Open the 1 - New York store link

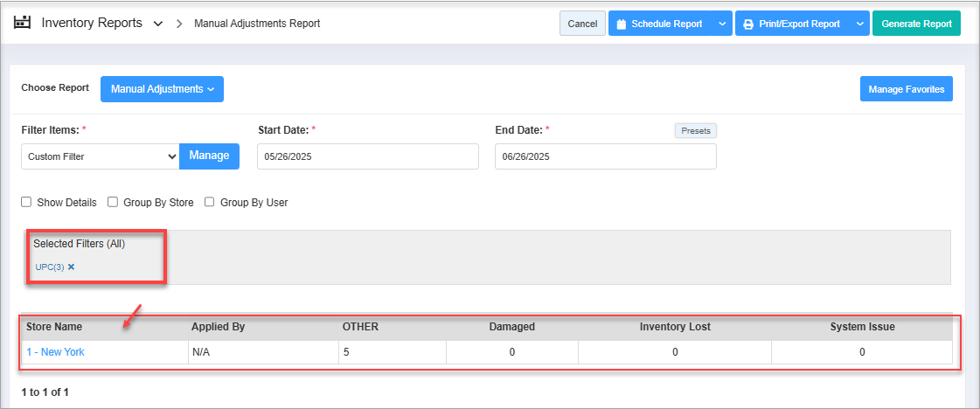55,352
